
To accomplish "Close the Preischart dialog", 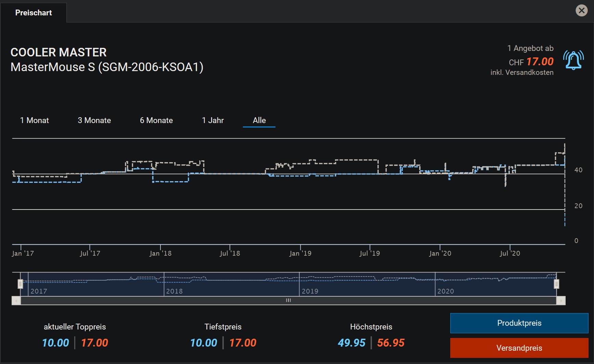I will pyautogui.click(x=581, y=11).
